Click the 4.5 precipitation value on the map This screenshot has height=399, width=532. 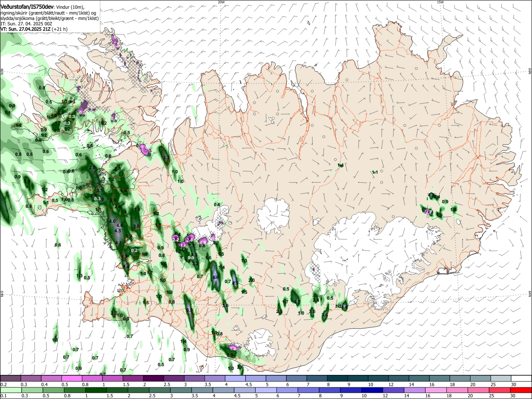tap(118, 231)
